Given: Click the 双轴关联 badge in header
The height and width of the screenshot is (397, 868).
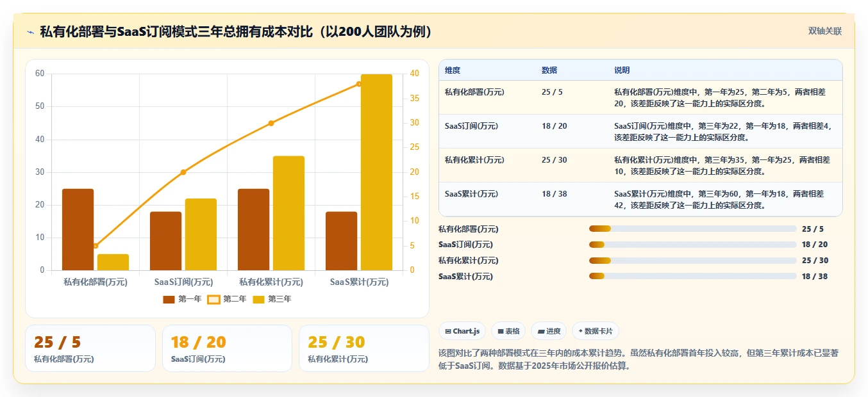Looking at the screenshot, I should pos(824,31).
